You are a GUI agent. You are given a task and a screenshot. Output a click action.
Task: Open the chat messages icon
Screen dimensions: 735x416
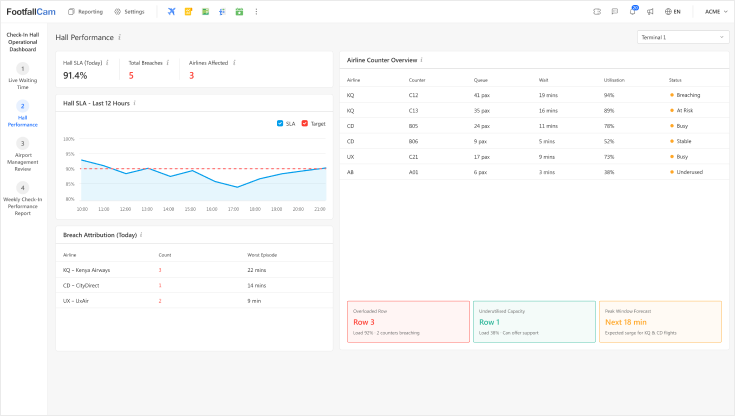[x=614, y=11]
